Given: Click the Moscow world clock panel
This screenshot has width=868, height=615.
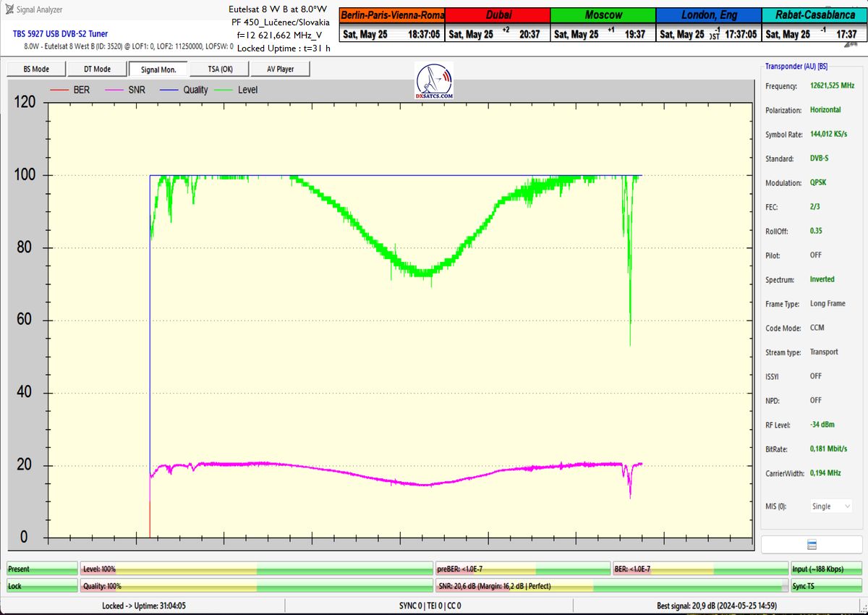Looking at the screenshot, I should tap(603, 25).
